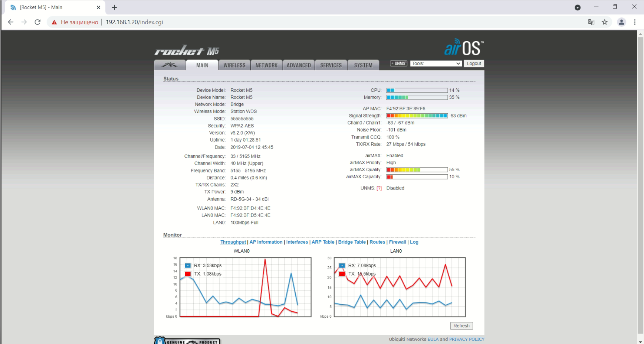Select the firmware version v6.2.0 (XW)

tap(243, 133)
